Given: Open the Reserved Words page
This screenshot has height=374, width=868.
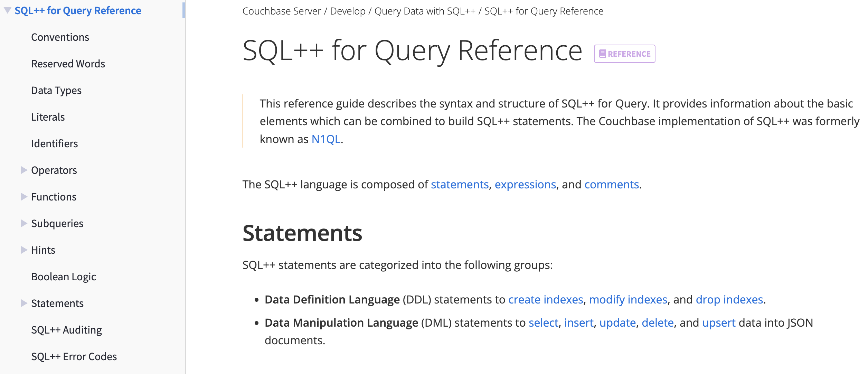Looking at the screenshot, I should point(68,64).
